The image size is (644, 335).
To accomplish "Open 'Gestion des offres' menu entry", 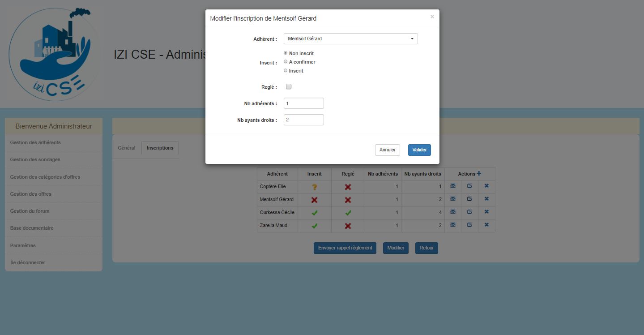I will pos(31,194).
